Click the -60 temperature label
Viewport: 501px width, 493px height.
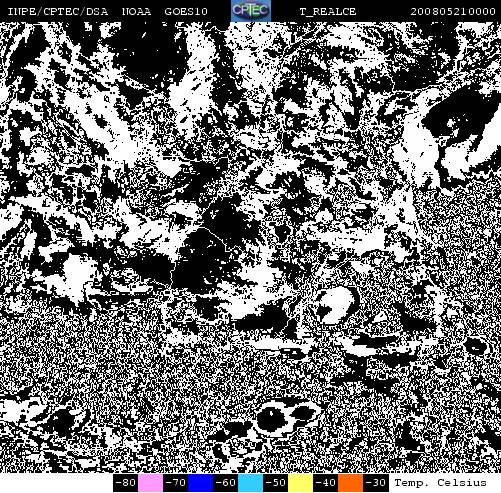226,482
